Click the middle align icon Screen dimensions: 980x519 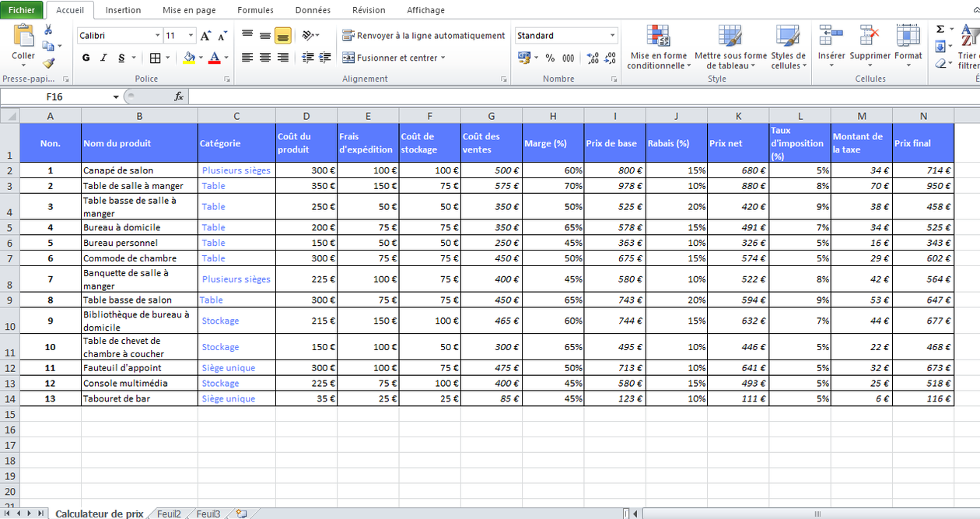[x=265, y=35]
